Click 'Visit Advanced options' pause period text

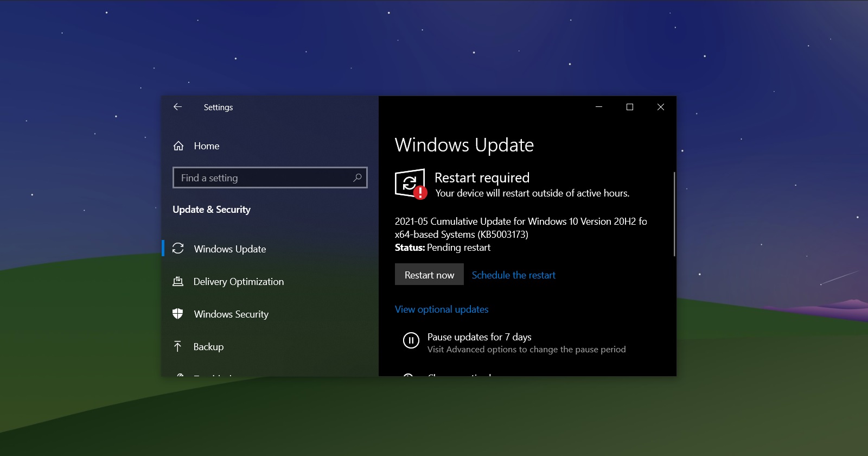pyautogui.click(x=526, y=350)
